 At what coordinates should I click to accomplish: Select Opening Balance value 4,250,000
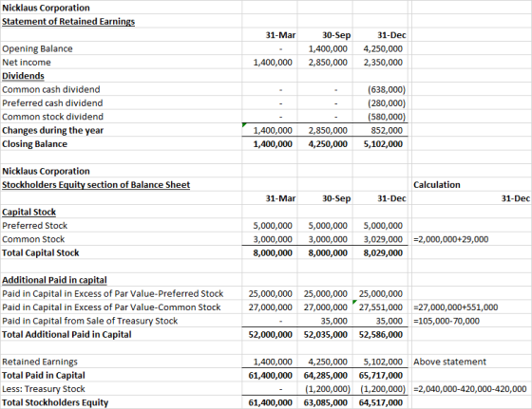click(x=383, y=48)
